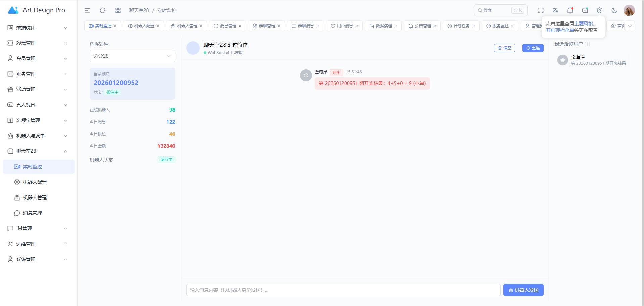Open the 分分28 lottery type dropdown
The image size is (644, 306).
pos(132,56)
